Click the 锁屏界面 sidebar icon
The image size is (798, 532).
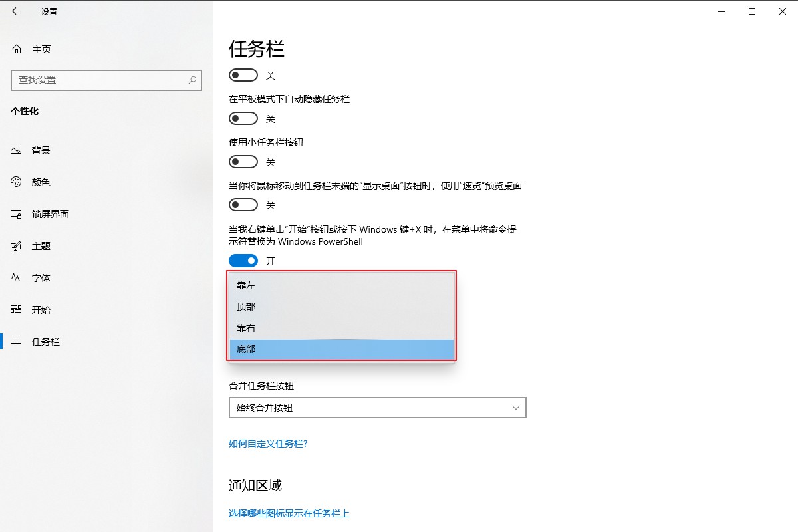coord(15,213)
